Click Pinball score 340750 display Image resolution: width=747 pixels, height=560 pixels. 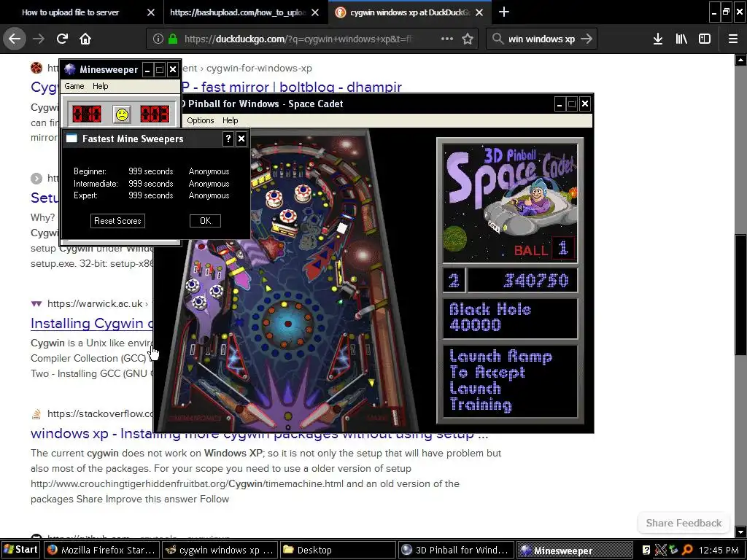522,281
